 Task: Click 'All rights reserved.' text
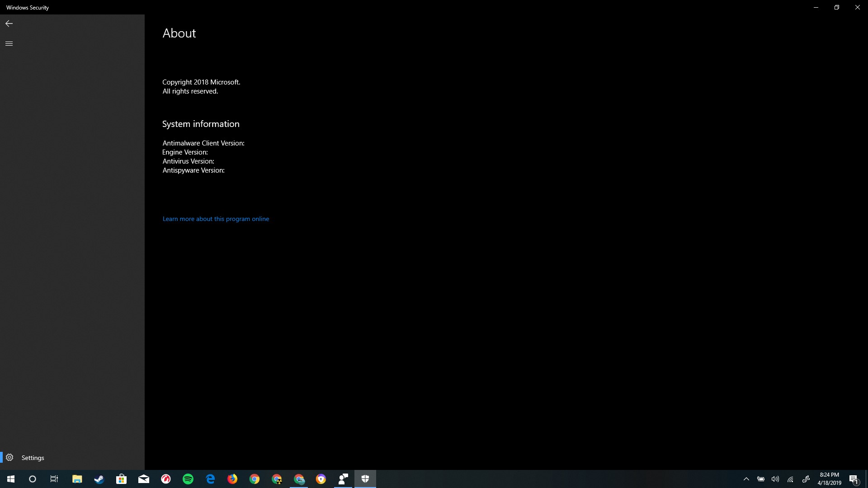click(190, 91)
